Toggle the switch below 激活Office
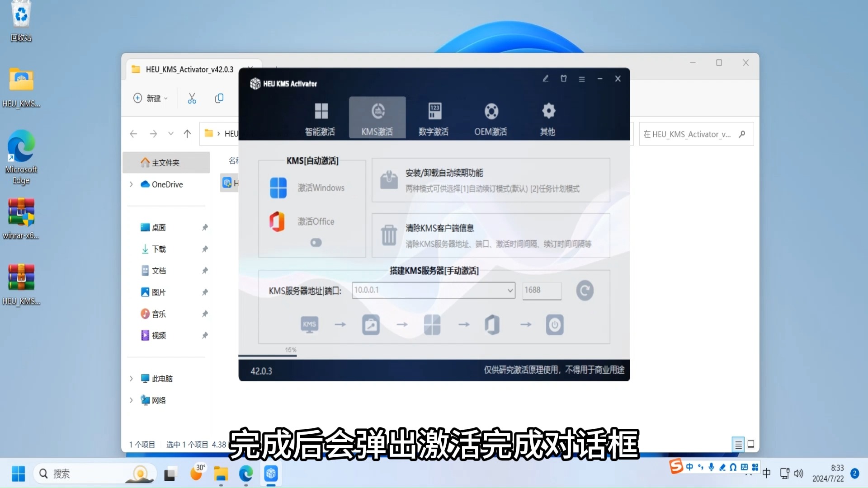Screen dimensions: 868x488 tap(316, 243)
